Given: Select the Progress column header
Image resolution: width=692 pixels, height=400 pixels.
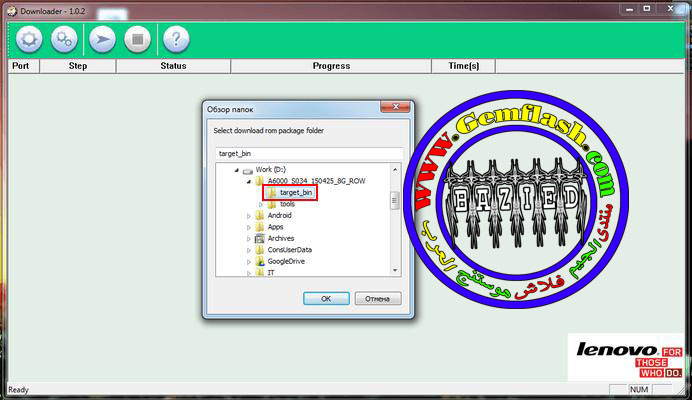Looking at the screenshot, I should (331, 66).
